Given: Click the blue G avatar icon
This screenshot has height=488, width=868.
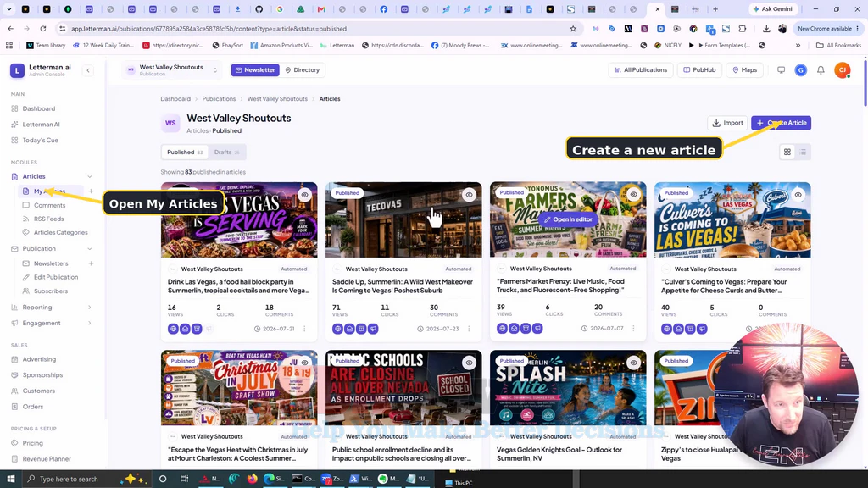Looking at the screenshot, I should [x=800, y=70].
